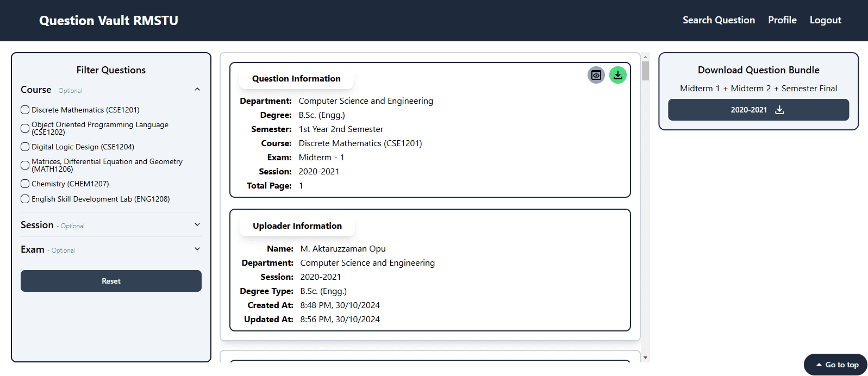Viewport: 868px width, 376px height.
Task: Open the Question Vault RMSTU home link
Action: pyautogui.click(x=109, y=21)
